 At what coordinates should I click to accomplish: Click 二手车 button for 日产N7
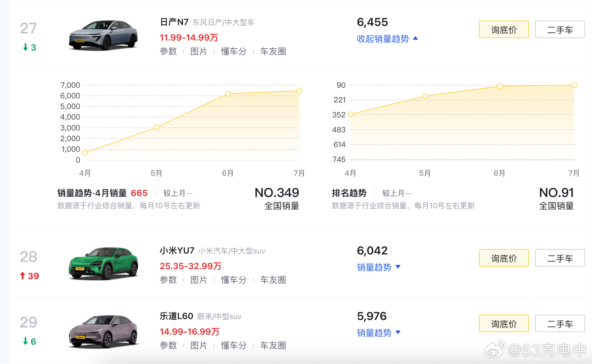tap(560, 30)
